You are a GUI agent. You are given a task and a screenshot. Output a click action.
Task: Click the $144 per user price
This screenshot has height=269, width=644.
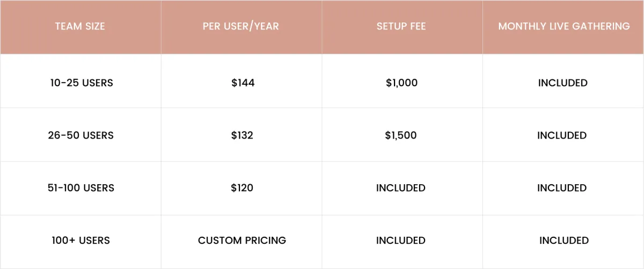tap(243, 83)
